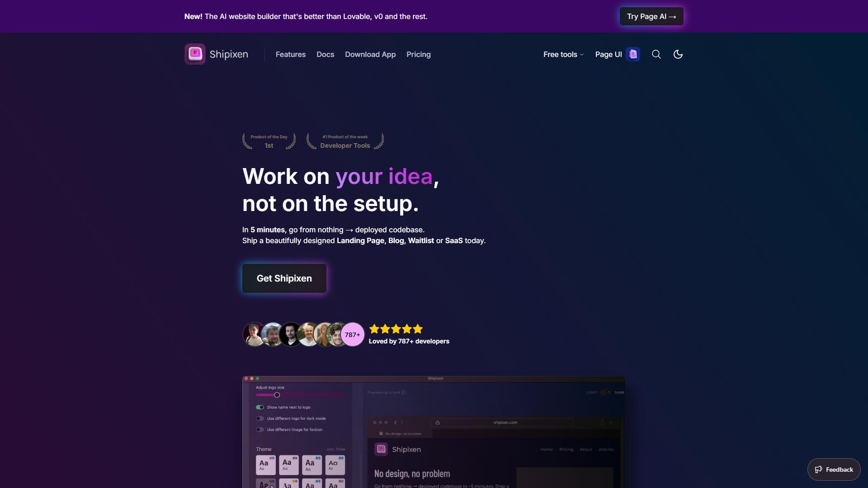
Task: Open the Features nav item
Action: point(291,54)
